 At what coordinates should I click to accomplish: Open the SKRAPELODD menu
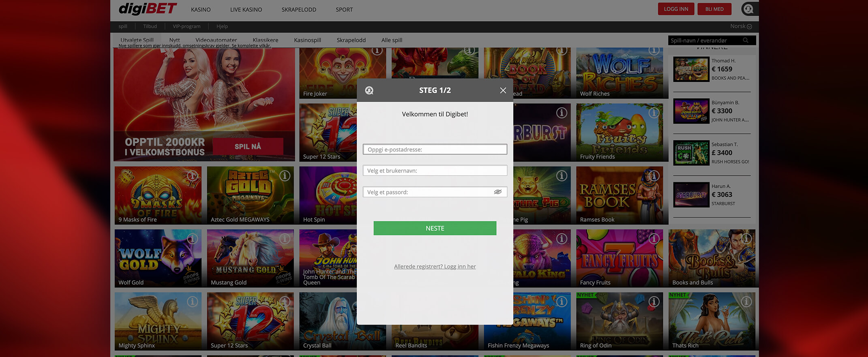tap(299, 9)
